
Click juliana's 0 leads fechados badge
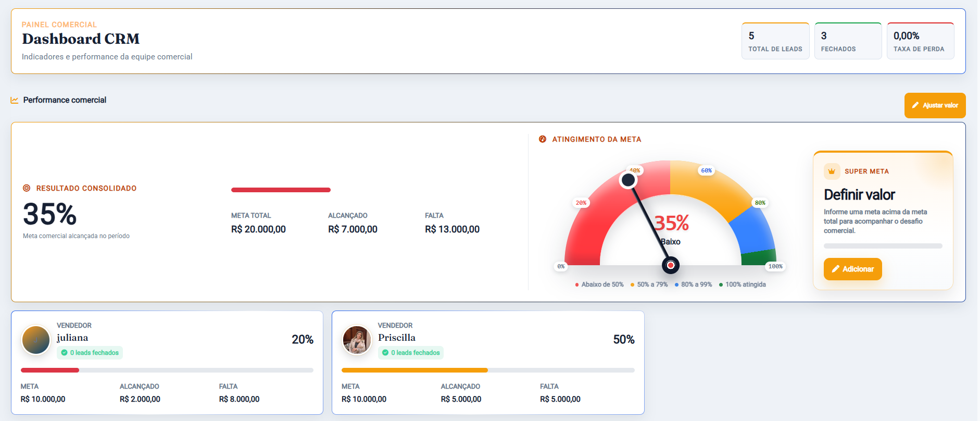point(90,353)
